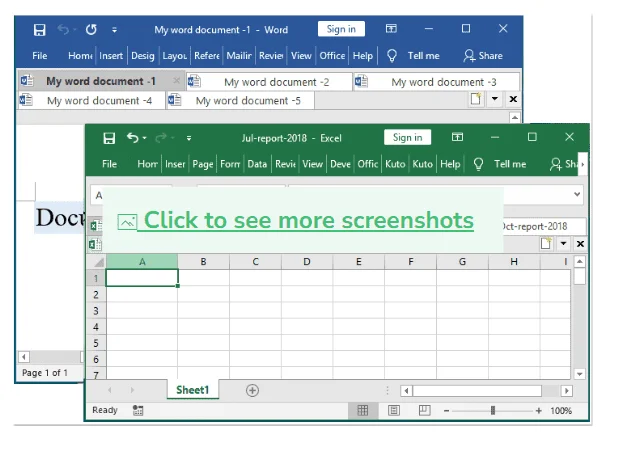Click the zoom out minus button in Excel
622x451 pixels.
[x=447, y=411]
